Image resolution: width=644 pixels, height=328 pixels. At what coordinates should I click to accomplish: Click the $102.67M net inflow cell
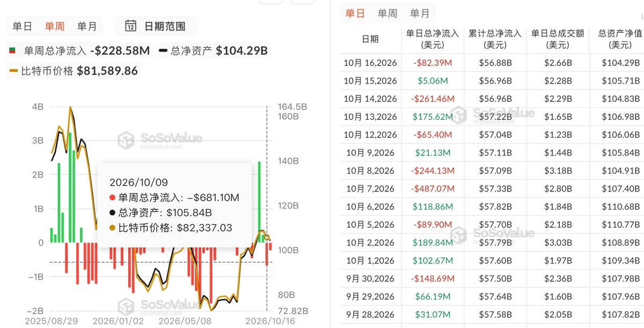433,260
